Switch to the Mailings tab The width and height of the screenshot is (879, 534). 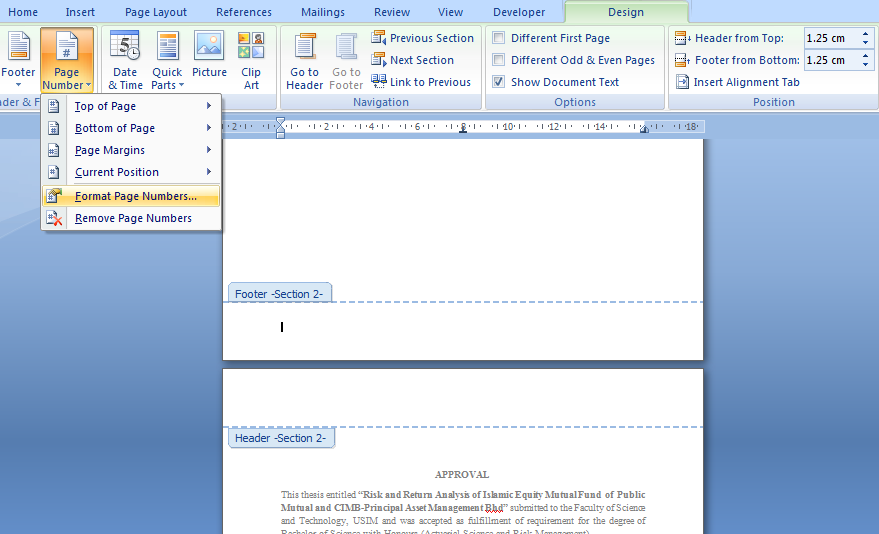pyautogui.click(x=323, y=12)
